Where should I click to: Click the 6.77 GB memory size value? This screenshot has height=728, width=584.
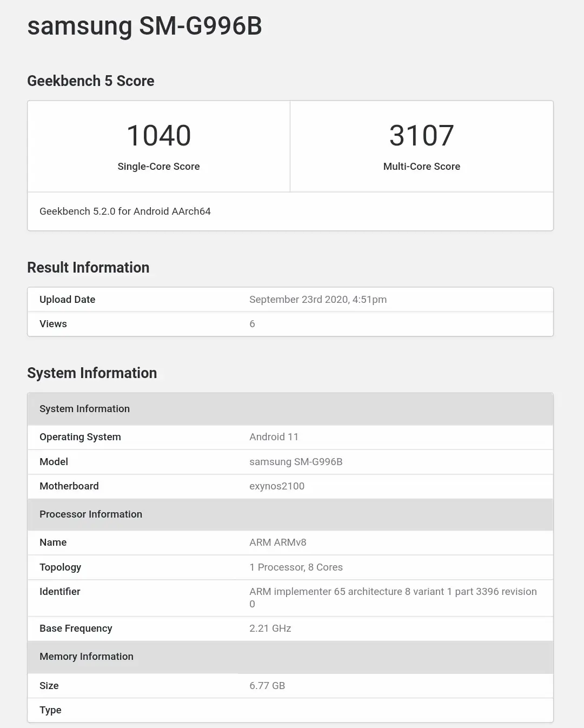click(267, 686)
